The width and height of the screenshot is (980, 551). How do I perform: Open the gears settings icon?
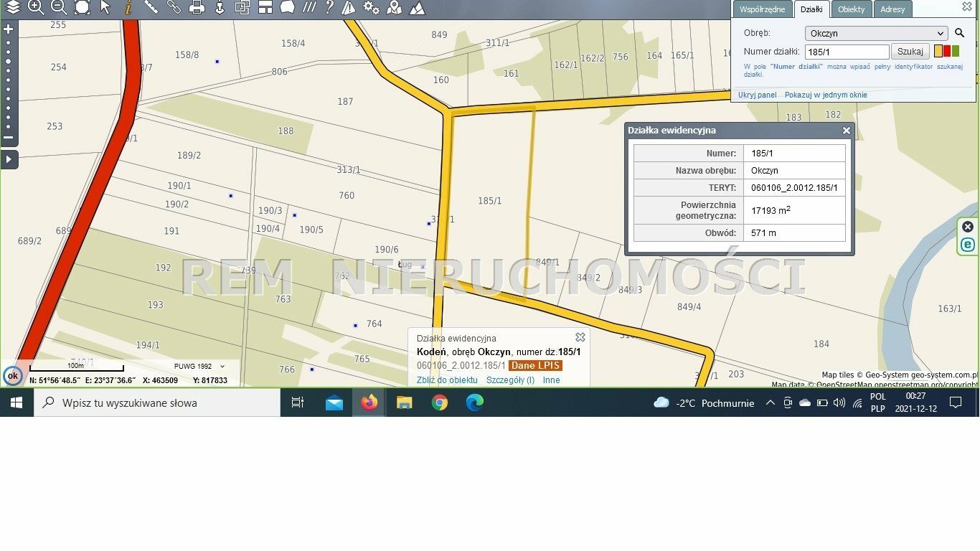[x=371, y=7]
